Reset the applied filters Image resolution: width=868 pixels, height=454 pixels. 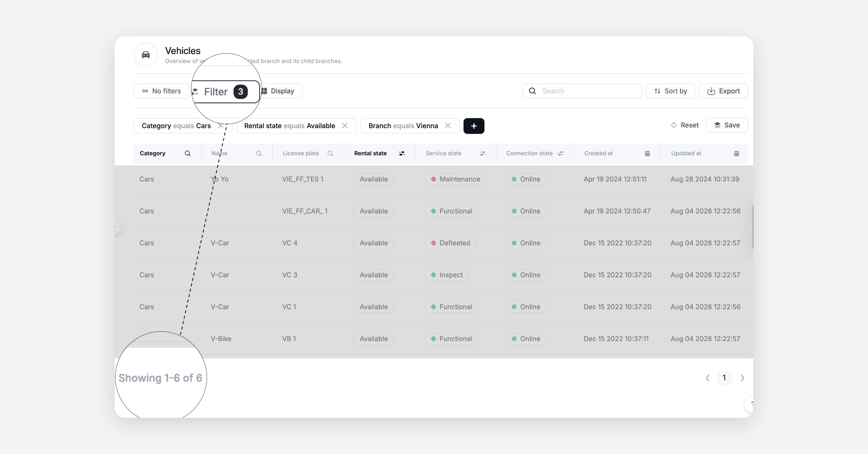click(x=685, y=125)
